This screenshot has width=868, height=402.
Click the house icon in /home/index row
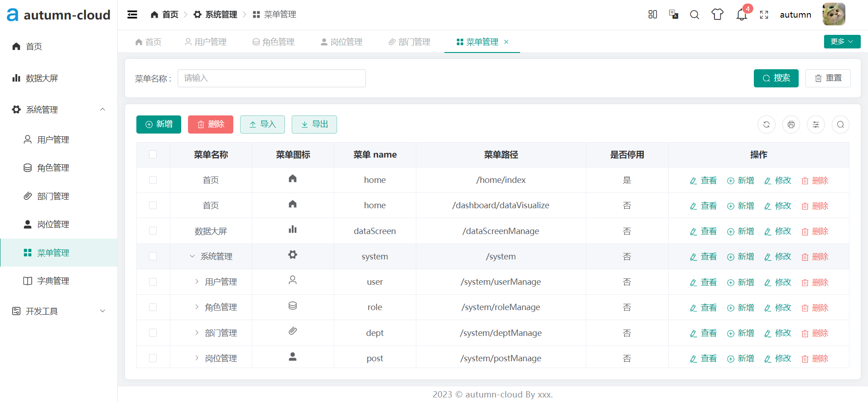click(x=293, y=178)
